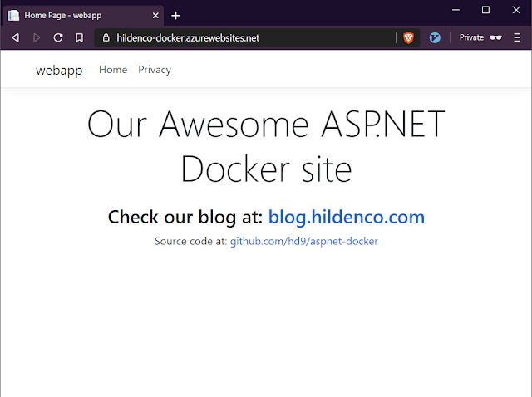This screenshot has height=397, width=532.
Task: Click the text "Source code at:"
Action: tap(190, 241)
